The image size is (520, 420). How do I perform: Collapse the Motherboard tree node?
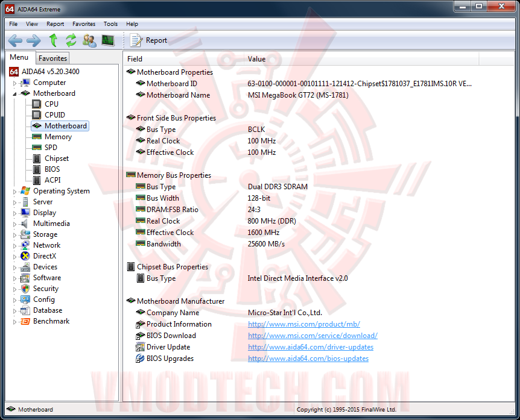(14, 94)
